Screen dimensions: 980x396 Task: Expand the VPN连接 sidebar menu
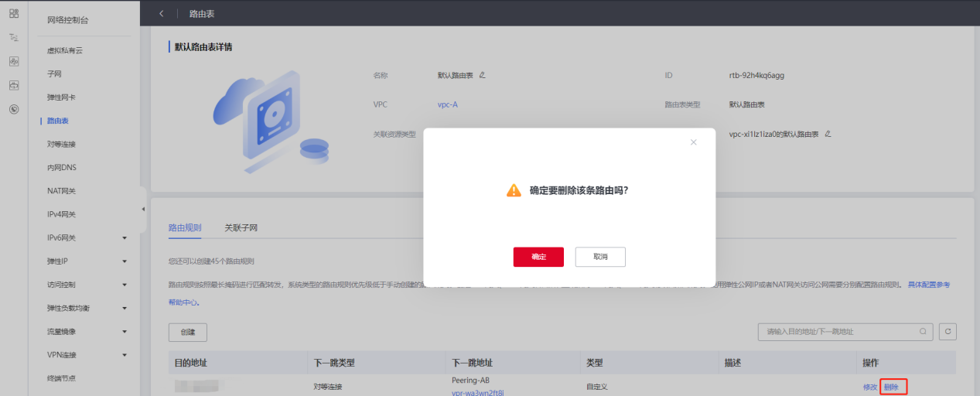tap(125, 355)
